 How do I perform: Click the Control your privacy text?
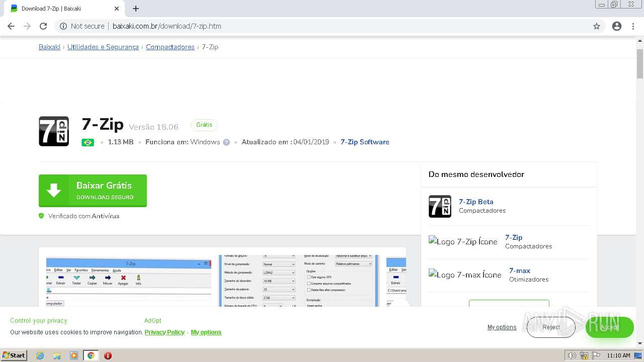[x=39, y=321]
